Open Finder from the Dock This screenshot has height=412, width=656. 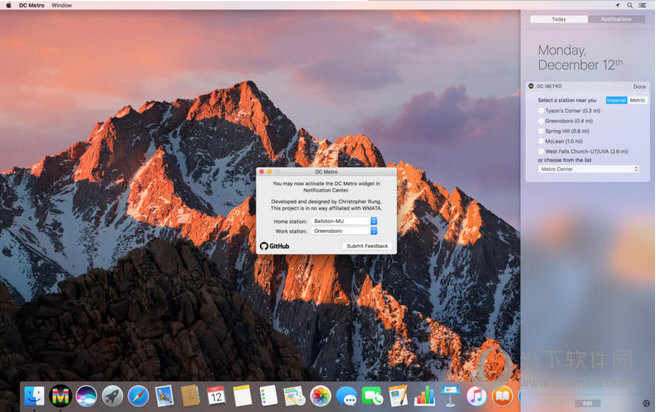pos(34,396)
